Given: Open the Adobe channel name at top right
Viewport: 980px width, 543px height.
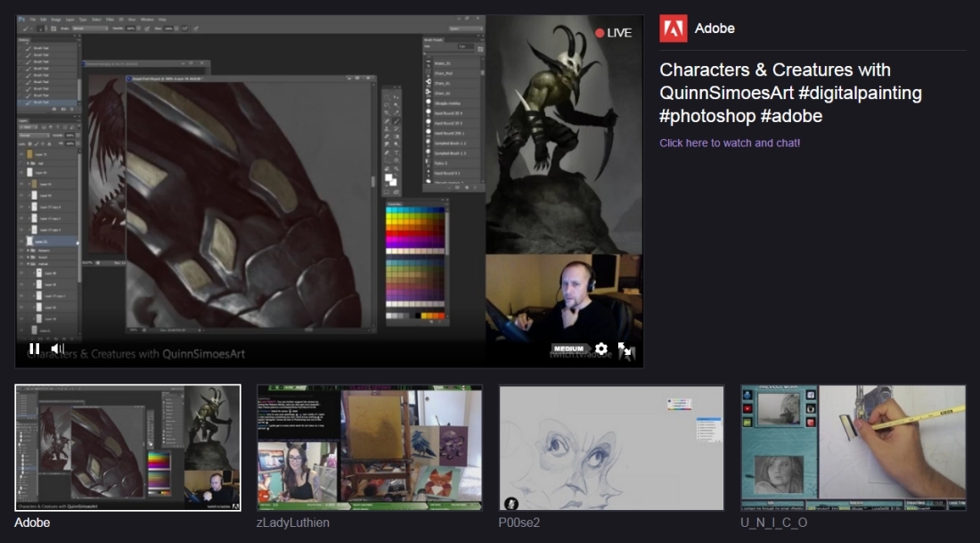Looking at the screenshot, I should (715, 29).
